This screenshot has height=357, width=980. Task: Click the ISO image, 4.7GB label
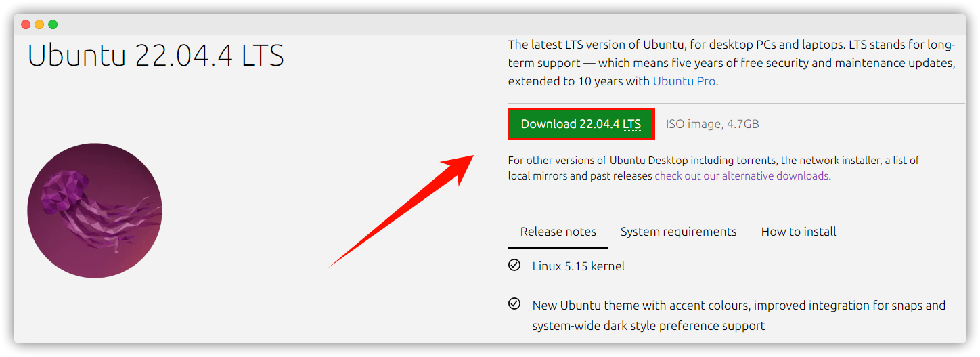[712, 125]
